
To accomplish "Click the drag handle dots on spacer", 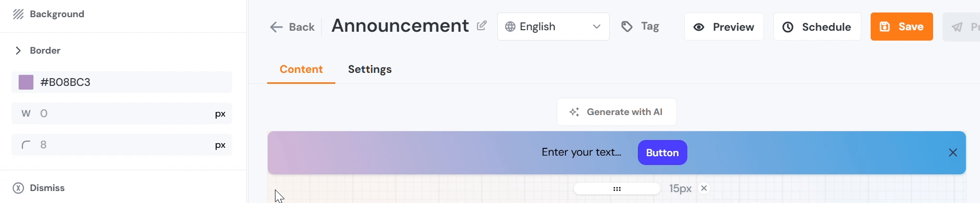I will click(x=617, y=189).
